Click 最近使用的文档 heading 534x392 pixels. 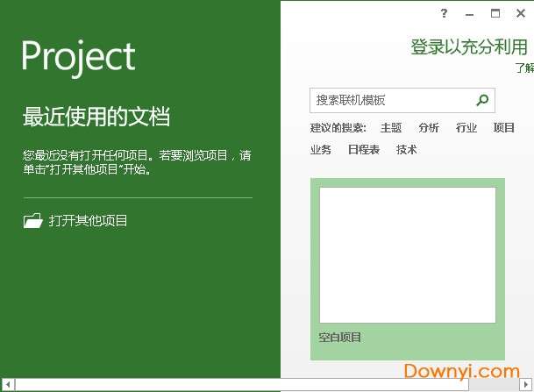(96, 117)
